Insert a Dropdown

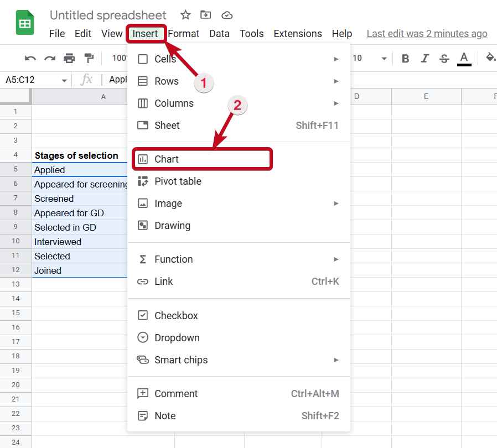click(x=239, y=338)
